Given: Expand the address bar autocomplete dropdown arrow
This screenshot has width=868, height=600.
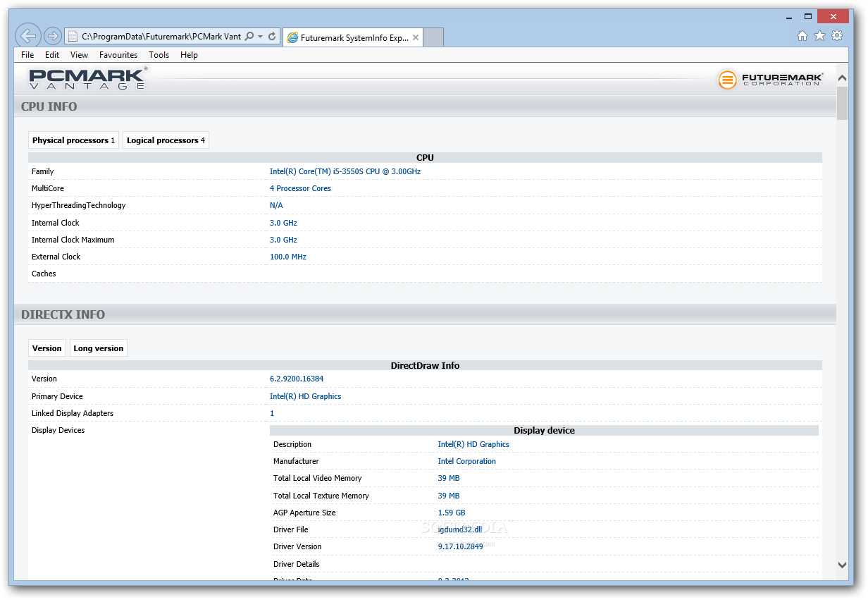Looking at the screenshot, I should point(260,37).
